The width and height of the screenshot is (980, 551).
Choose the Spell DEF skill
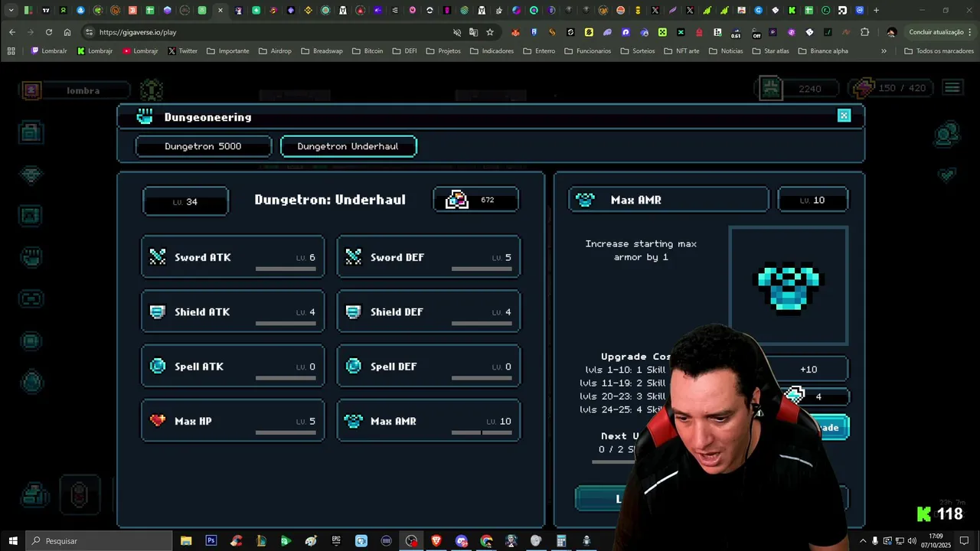[x=429, y=367]
